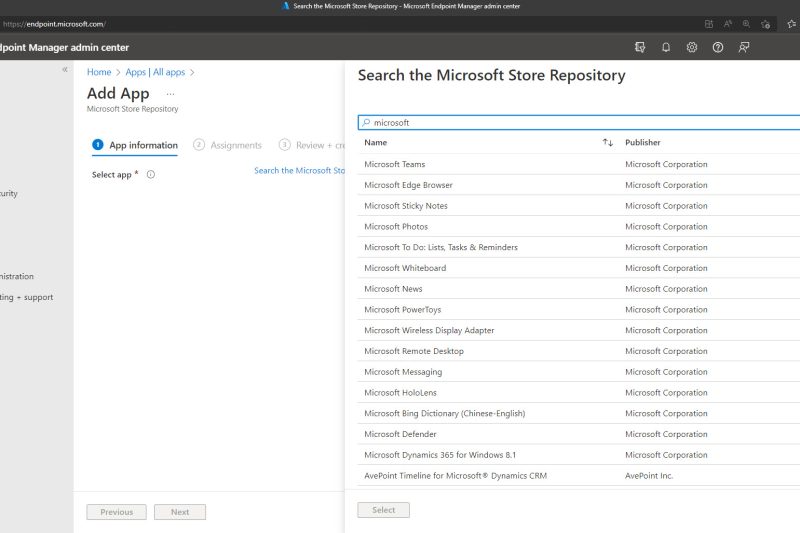Select Microsoft To Do: Lists, Tasks & Reminders

pyautogui.click(x=579, y=247)
